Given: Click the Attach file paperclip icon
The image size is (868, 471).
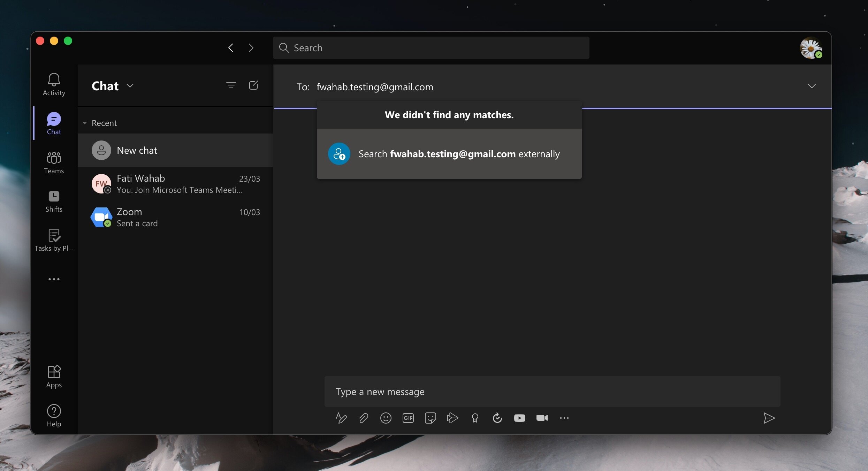Looking at the screenshot, I should [x=363, y=418].
